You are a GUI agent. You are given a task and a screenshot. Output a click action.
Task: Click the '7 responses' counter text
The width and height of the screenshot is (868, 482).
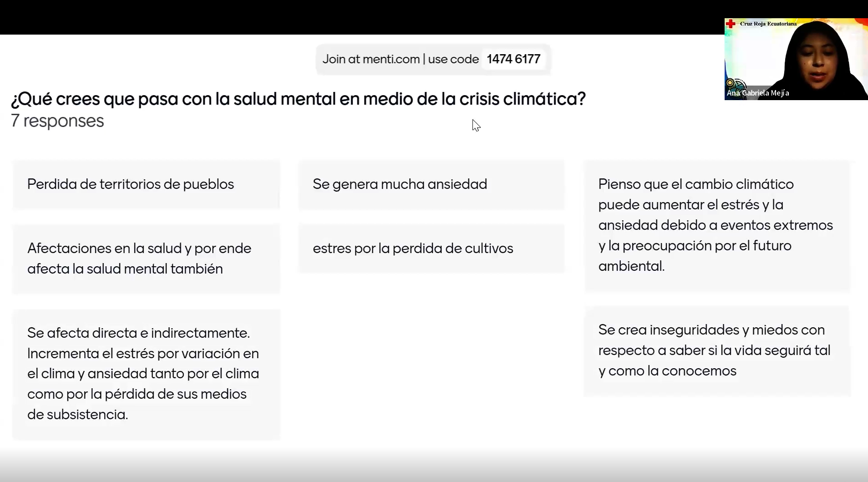(x=57, y=121)
